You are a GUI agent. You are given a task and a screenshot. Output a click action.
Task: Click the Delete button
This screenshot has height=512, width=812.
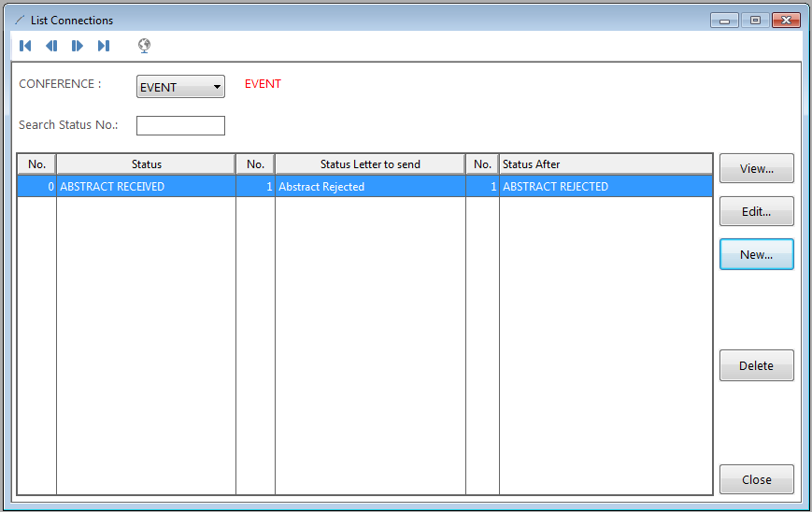pyautogui.click(x=756, y=365)
